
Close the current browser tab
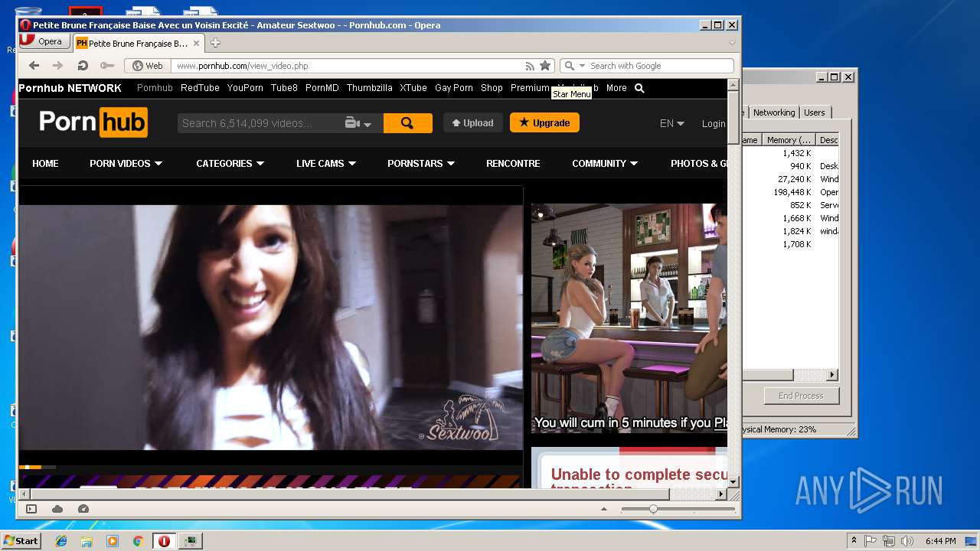pos(197,44)
